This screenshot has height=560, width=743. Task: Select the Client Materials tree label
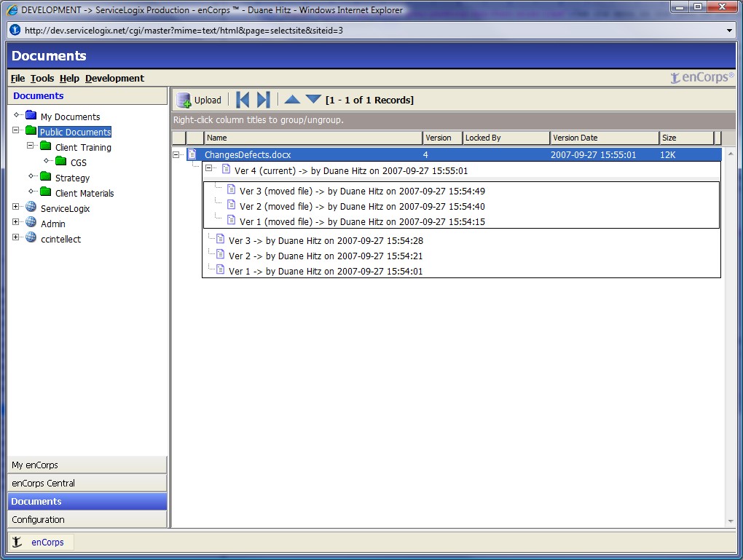click(x=84, y=193)
